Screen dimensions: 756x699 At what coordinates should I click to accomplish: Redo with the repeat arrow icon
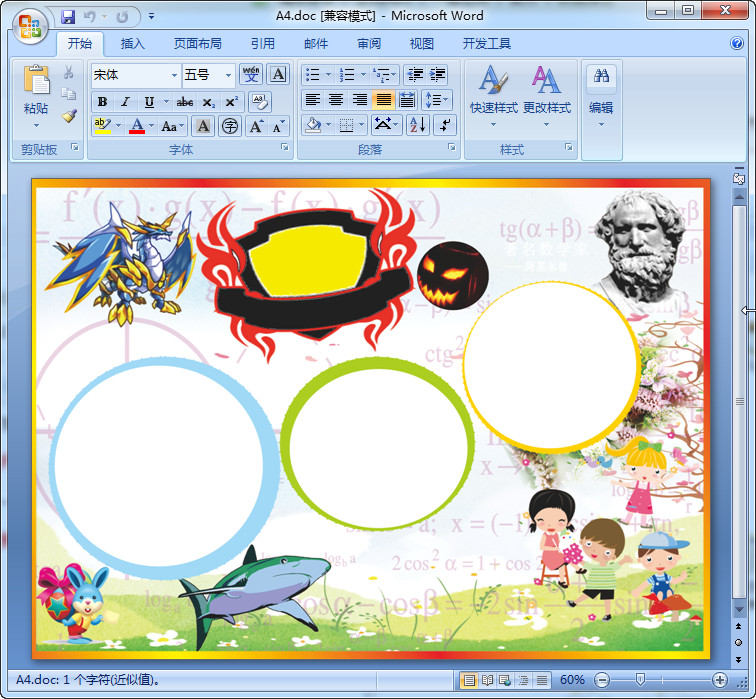[122, 17]
